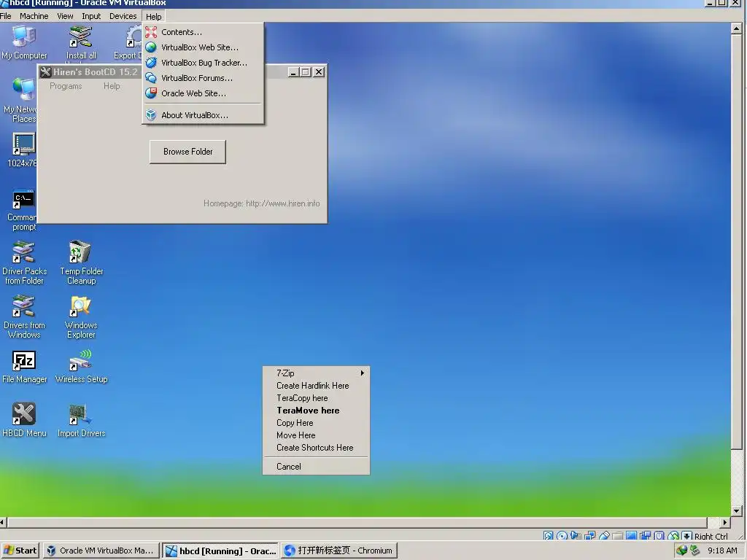This screenshot has width=747, height=560.
Task: Click the hard disk activity status icon
Action: (549, 536)
